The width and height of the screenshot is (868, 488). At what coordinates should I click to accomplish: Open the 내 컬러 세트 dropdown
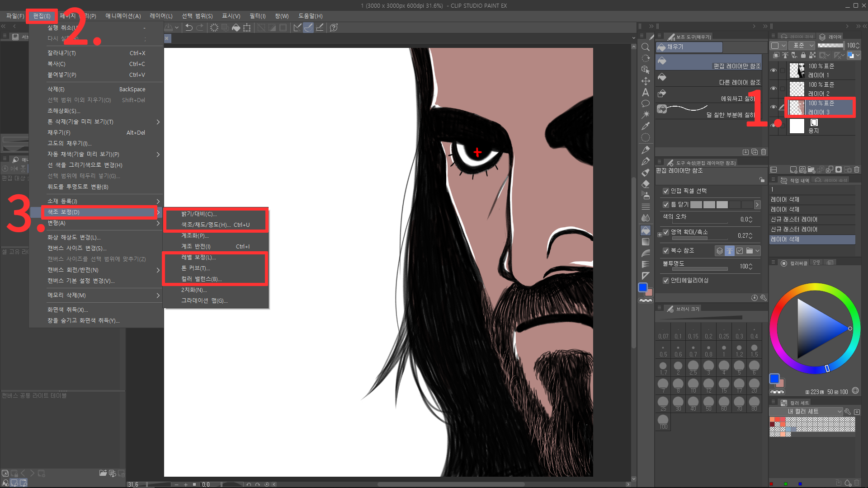tap(807, 412)
